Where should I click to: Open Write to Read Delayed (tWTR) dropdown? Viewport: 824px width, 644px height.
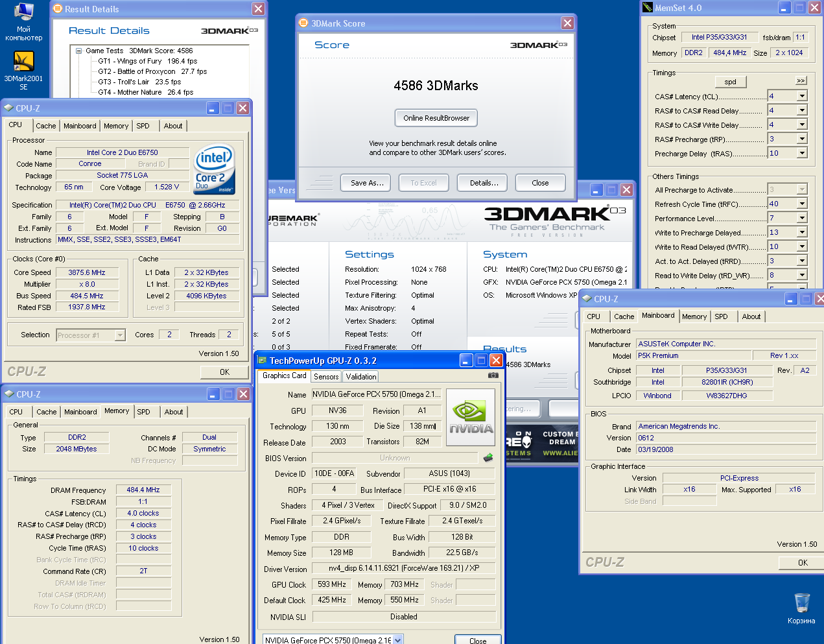[x=802, y=246]
